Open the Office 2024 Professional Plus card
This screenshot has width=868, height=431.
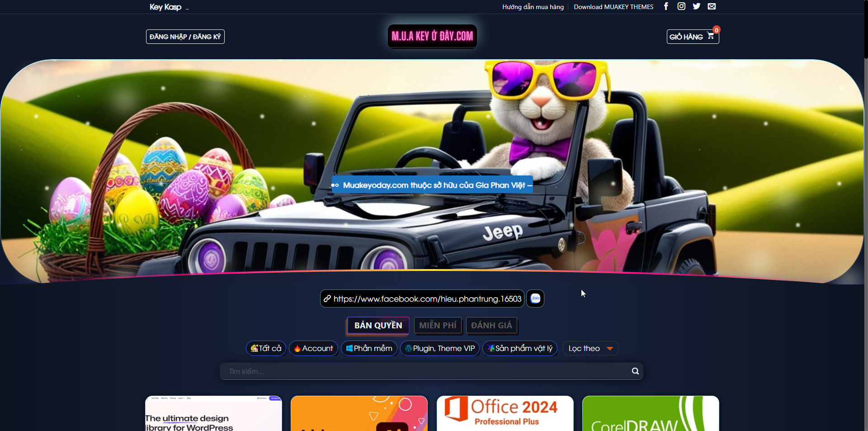pos(505,413)
